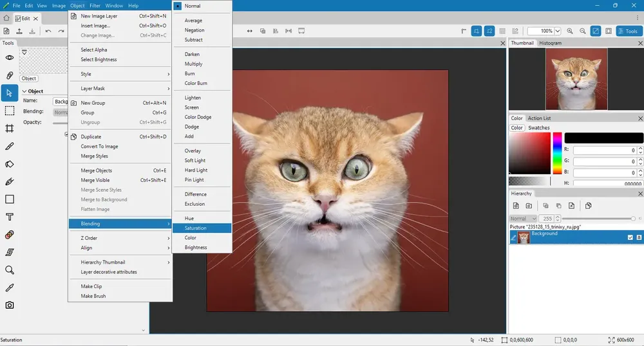Choose Multiply blend mode
Screen dimensions: 644x346
(202, 64)
